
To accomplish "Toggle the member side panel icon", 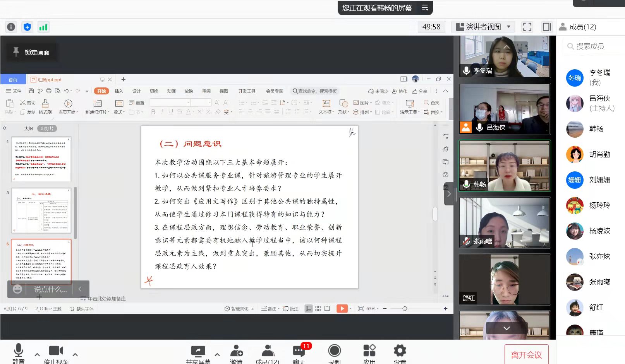I will (x=546, y=27).
